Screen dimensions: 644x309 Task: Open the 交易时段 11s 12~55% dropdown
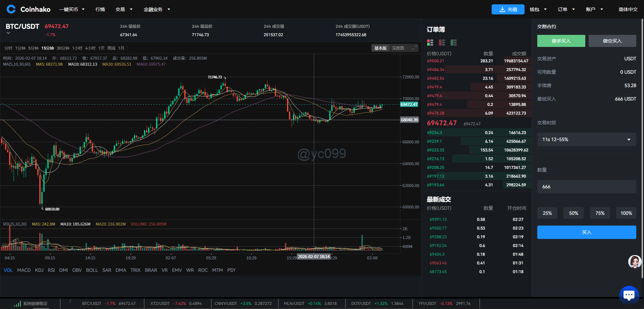click(586, 139)
